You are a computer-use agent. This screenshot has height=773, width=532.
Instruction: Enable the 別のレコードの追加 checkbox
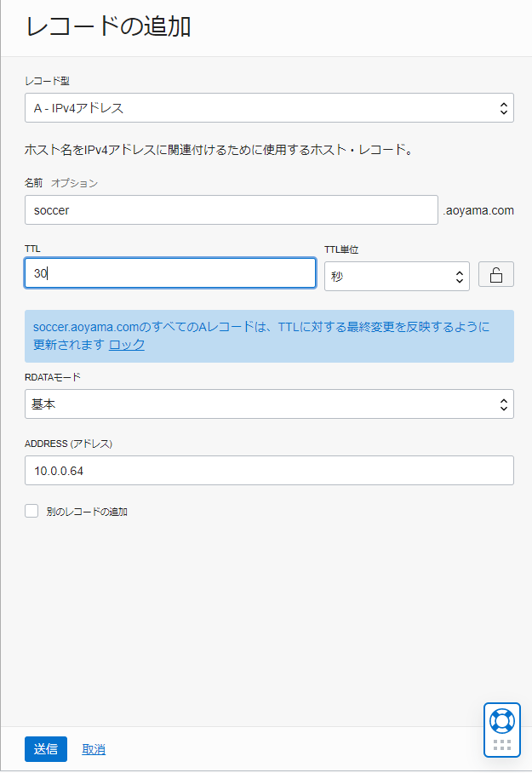[32, 511]
